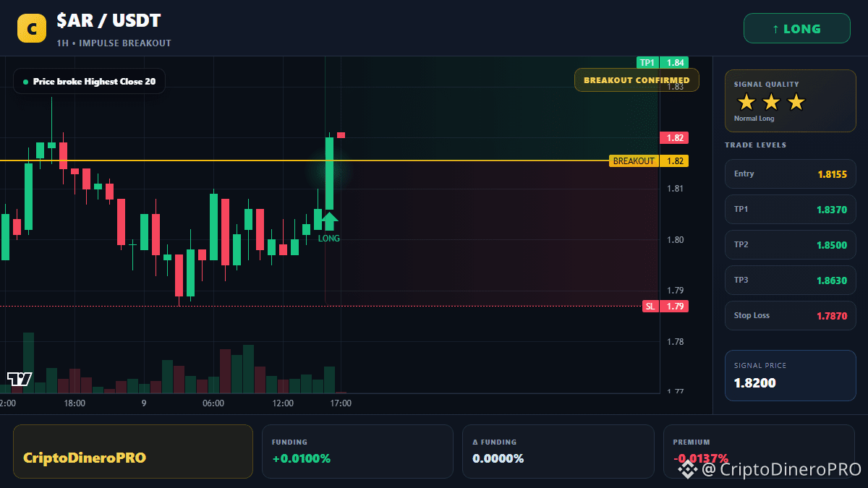Select the TP3 1.8630 trade level row

791,281
